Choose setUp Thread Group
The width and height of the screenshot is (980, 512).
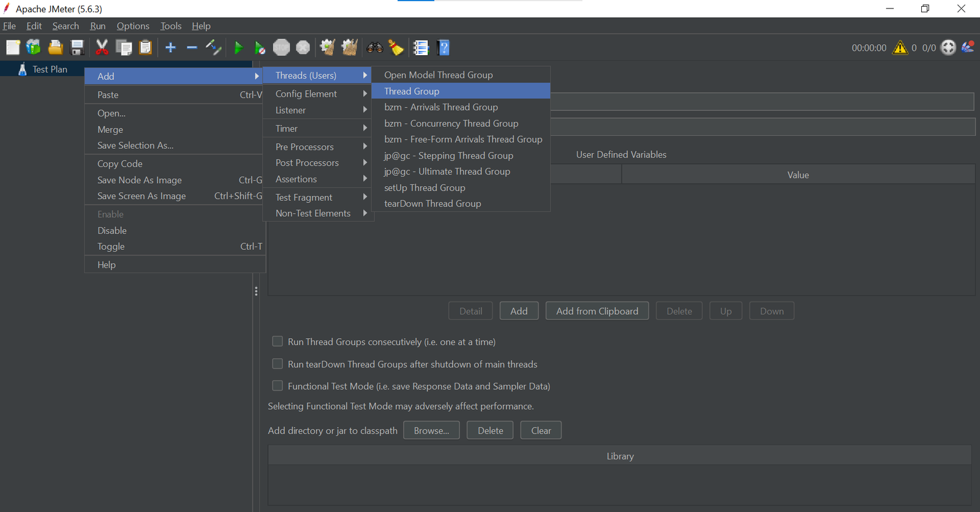pyautogui.click(x=461, y=187)
